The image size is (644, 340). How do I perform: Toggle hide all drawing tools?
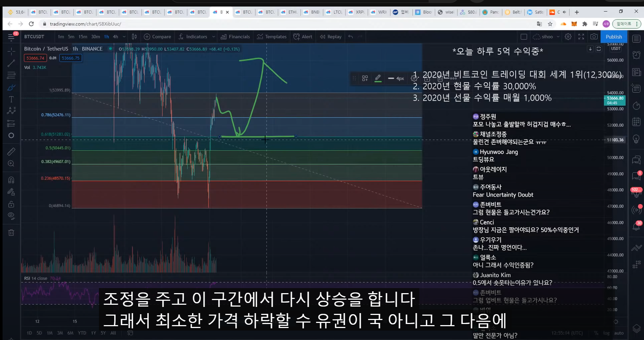click(11, 216)
